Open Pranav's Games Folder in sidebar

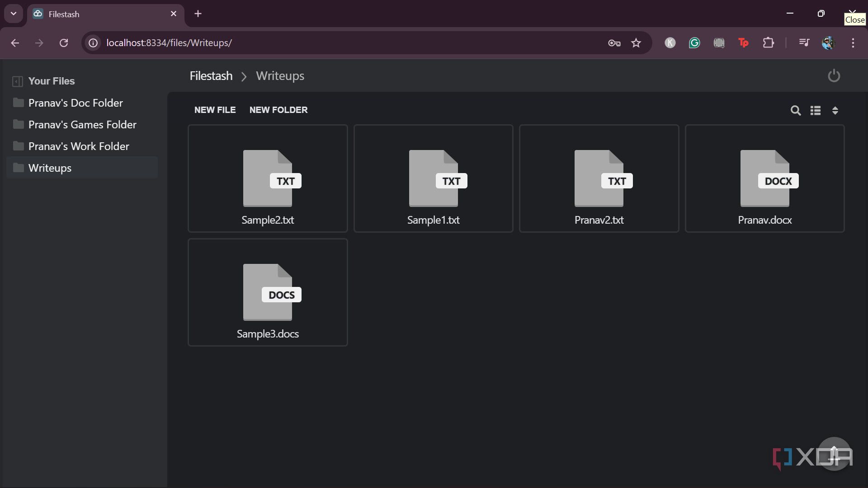point(82,125)
